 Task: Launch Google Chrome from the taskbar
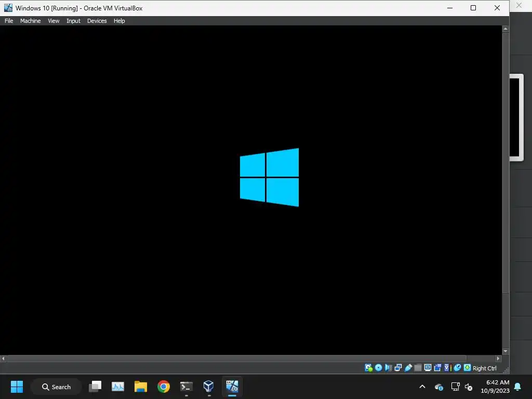[164, 387]
